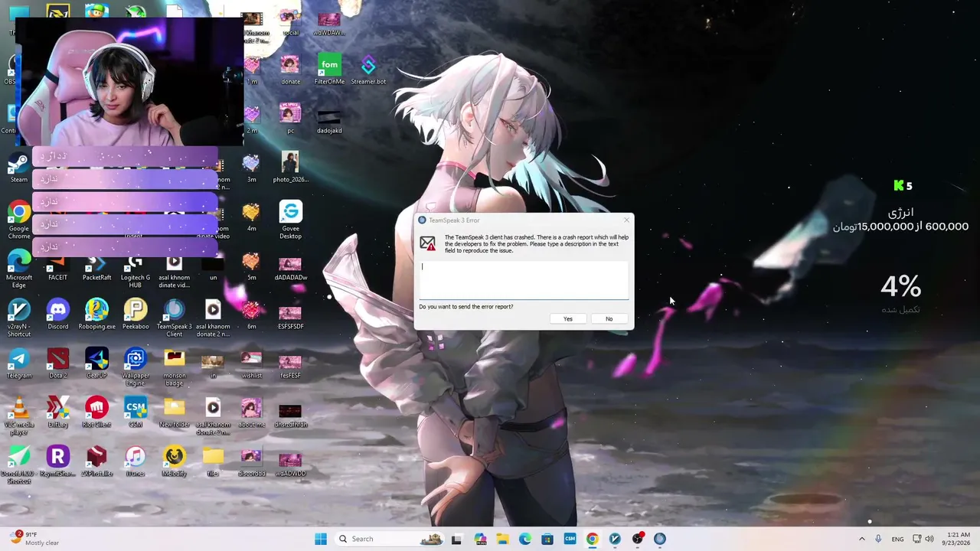The height and width of the screenshot is (551, 980).
Task: Open Microsoft Store from the taskbar
Action: (547, 539)
